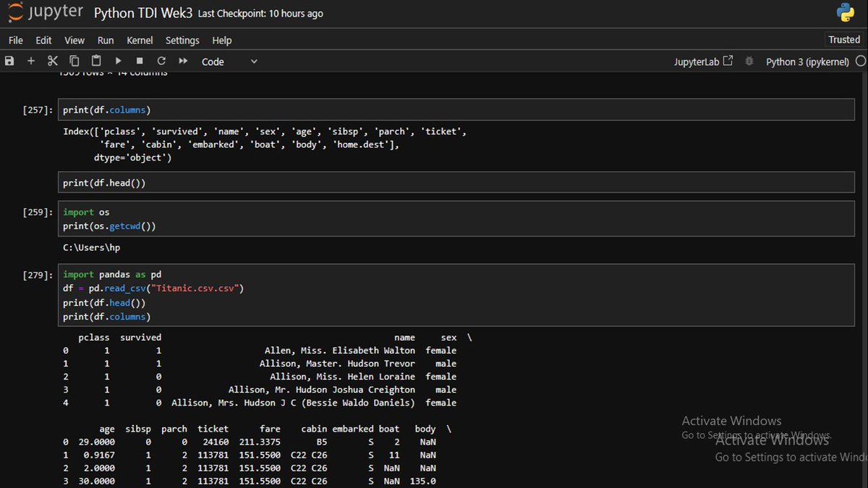The height and width of the screenshot is (488, 868).
Task: Click the kernel status circle indicator
Action: (x=860, y=61)
